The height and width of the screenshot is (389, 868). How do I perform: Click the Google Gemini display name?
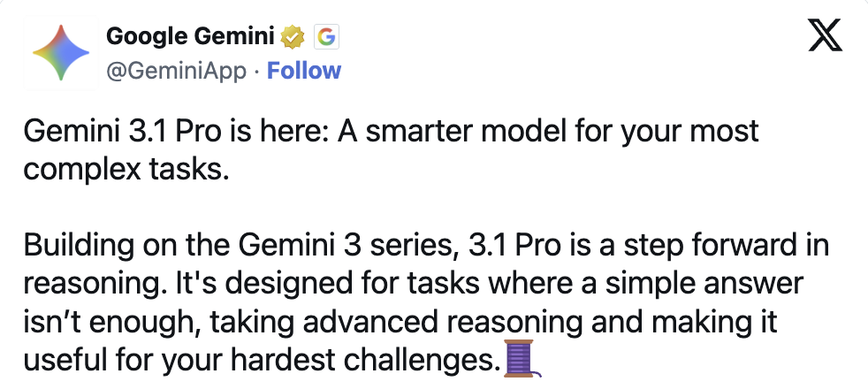tap(191, 37)
